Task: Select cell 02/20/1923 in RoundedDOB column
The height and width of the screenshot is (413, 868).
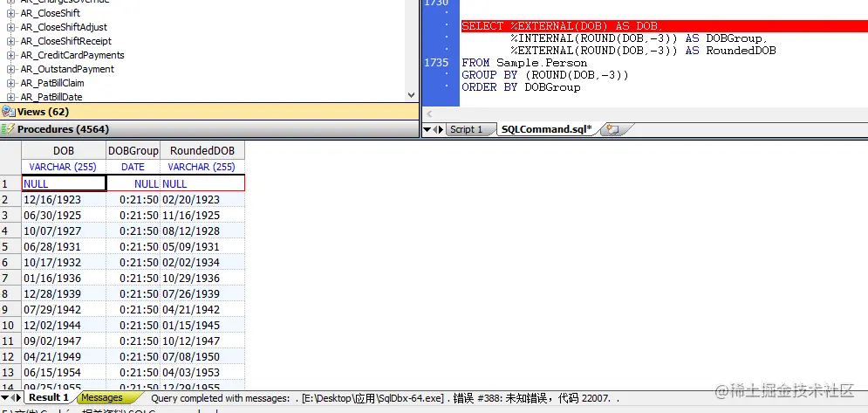Action: point(202,200)
